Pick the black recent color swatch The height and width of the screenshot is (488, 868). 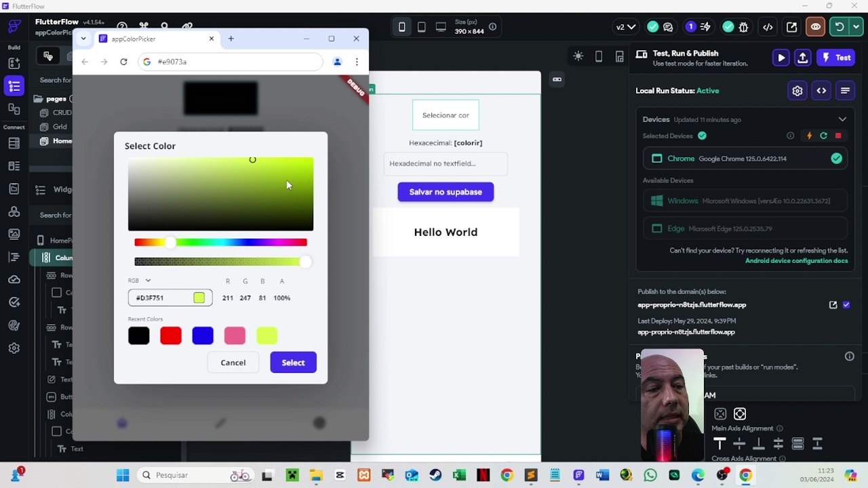pos(139,335)
